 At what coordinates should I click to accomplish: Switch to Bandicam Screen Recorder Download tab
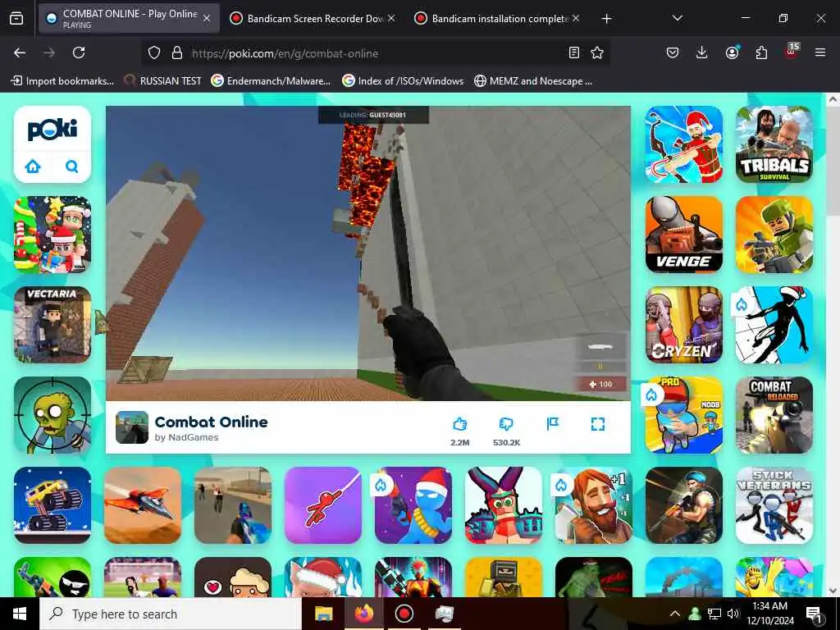pos(313,19)
